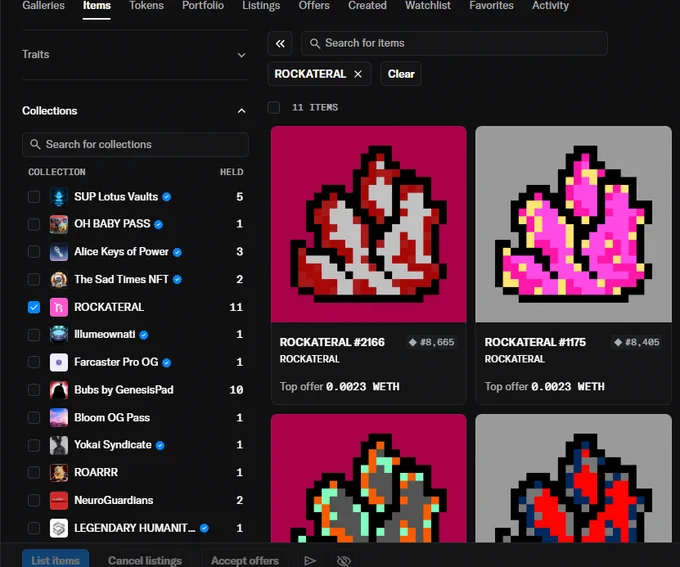Click verified badge next to Yokai Syndicate

[x=160, y=445]
